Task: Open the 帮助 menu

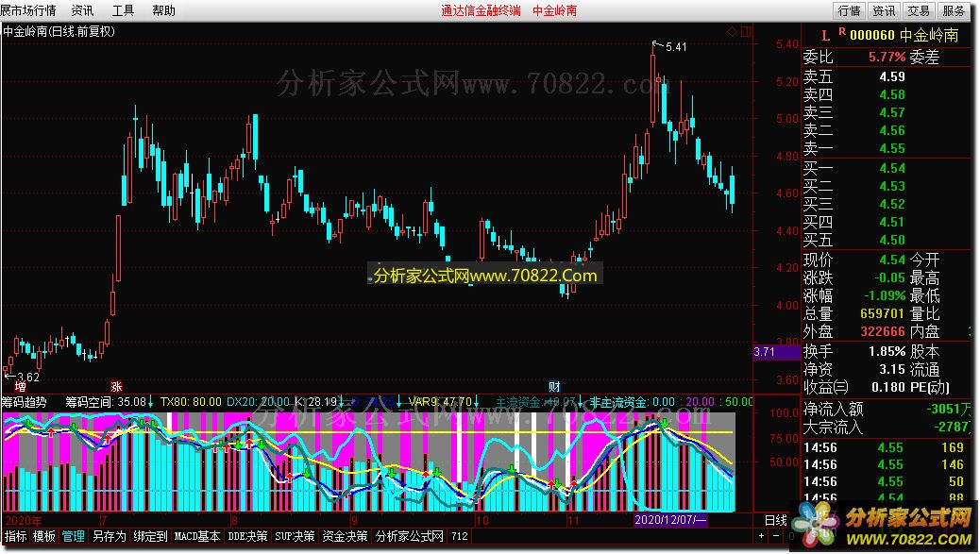Action: click(163, 10)
